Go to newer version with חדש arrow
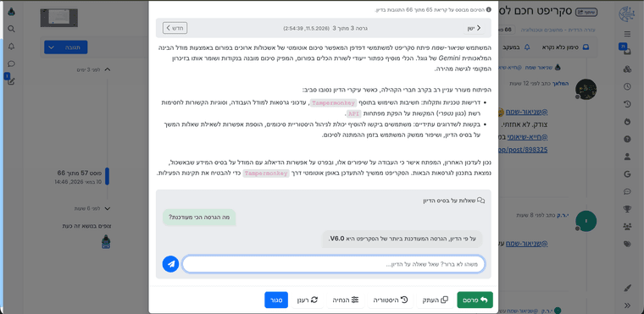The image size is (644, 314). (x=175, y=28)
